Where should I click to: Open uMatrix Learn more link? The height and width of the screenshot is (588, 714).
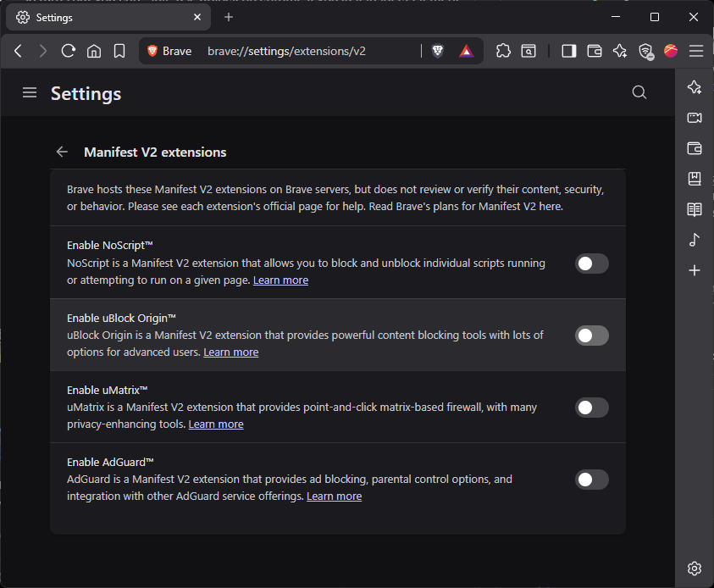click(216, 424)
